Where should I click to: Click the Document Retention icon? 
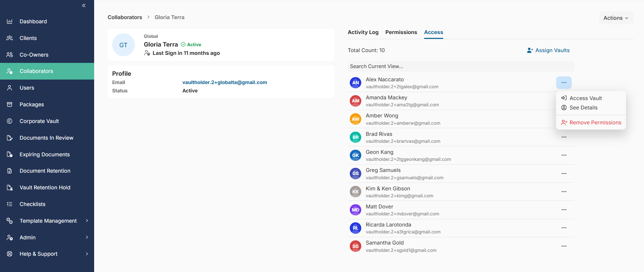point(10,171)
